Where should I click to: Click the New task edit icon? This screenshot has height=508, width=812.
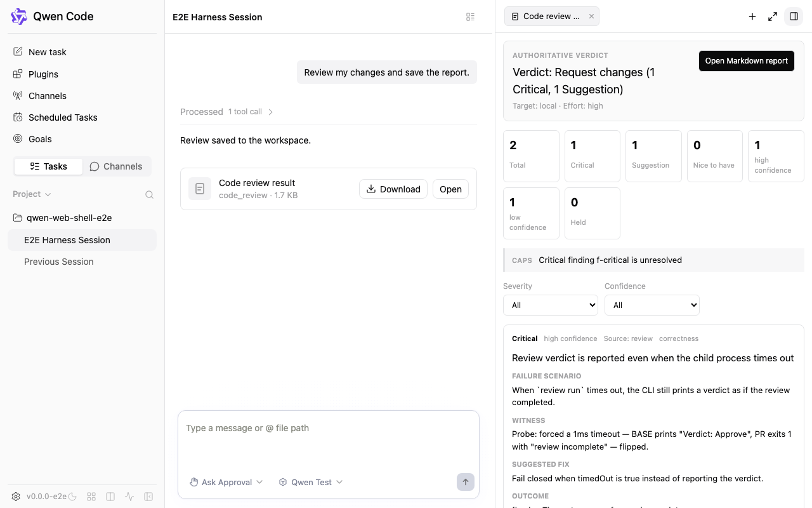(18, 52)
